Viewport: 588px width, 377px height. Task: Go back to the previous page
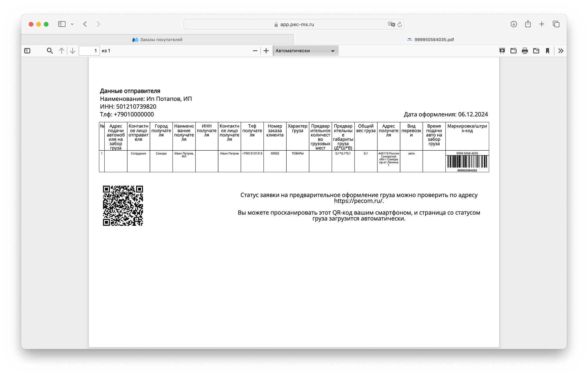(x=85, y=24)
